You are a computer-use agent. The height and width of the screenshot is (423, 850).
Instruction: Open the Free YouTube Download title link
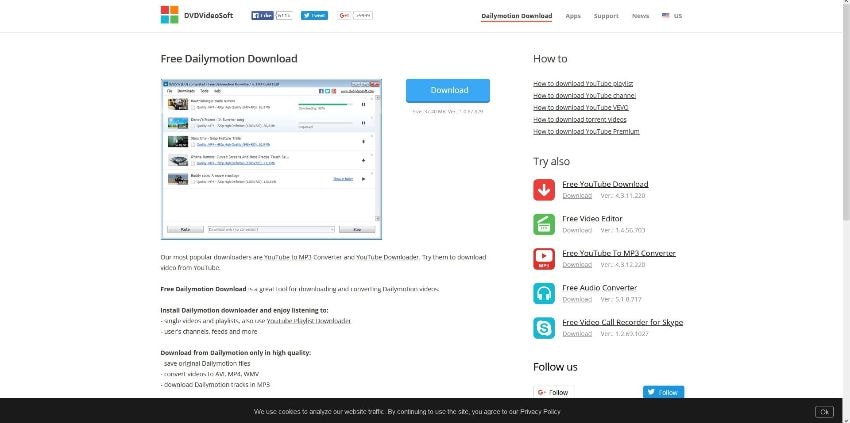pos(605,184)
